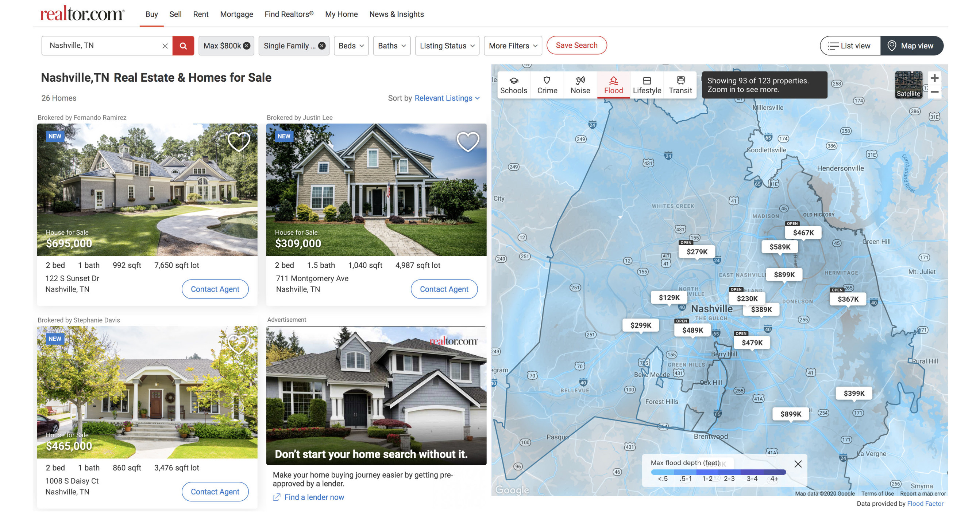The width and height of the screenshot is (980, 512).
Task: Select the 4+ flood depth on the legend scale
Action: (x=774, y=479)
